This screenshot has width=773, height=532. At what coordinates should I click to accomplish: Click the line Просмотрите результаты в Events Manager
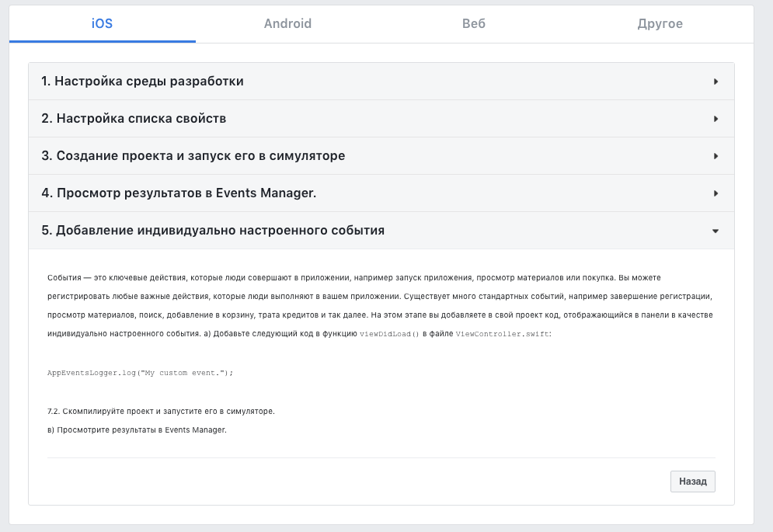137,430
